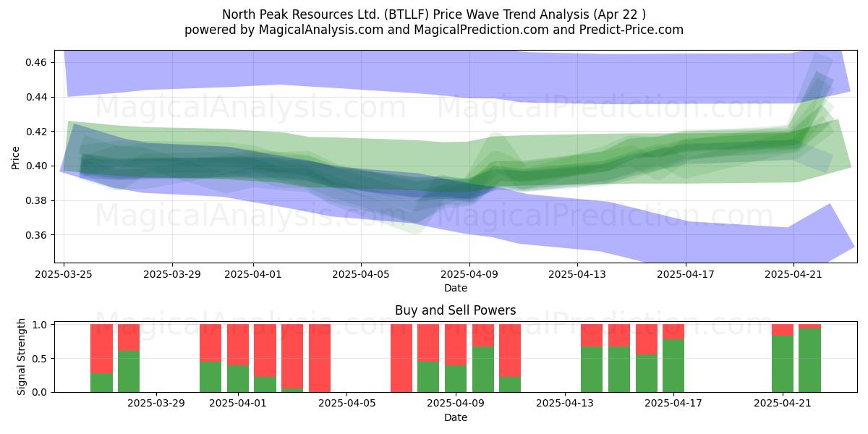Image resolution: width=868 pixels, height=434 pixels.
Task: Click the 2025-04-17 date tick under price chart
Action: pos(686,274)
